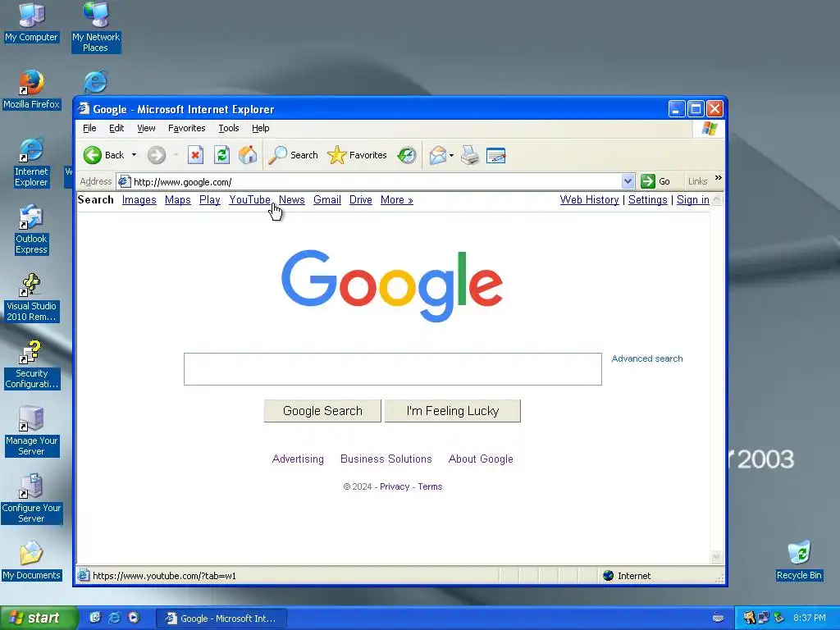Image resolution: width=840 pixels, height=630 pixels.
Task: Open the File menu
Action: pos(89,128)
